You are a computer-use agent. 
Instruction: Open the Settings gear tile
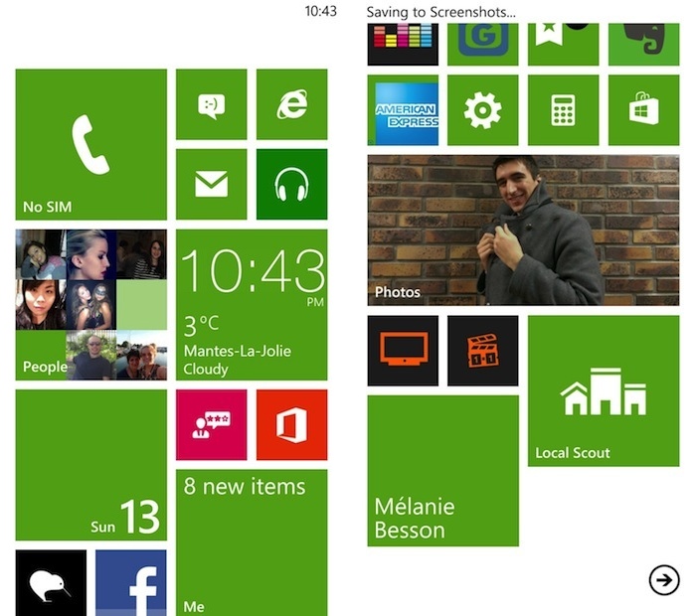click(x=482, y=110)
